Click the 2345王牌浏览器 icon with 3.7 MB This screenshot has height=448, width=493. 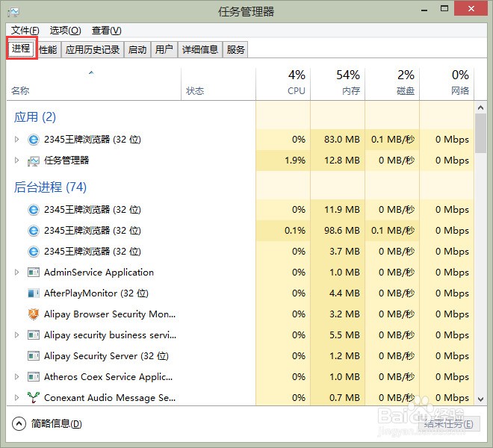click(34, 252)
